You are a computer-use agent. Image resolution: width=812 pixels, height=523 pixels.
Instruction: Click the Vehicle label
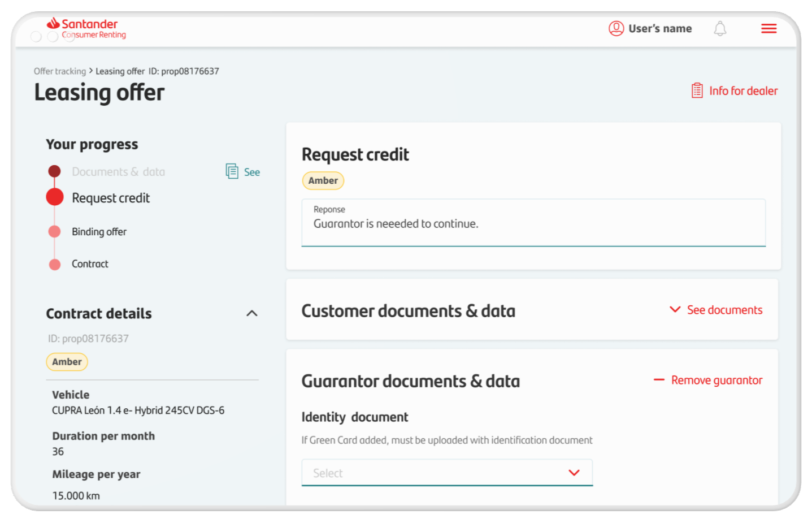71,395
